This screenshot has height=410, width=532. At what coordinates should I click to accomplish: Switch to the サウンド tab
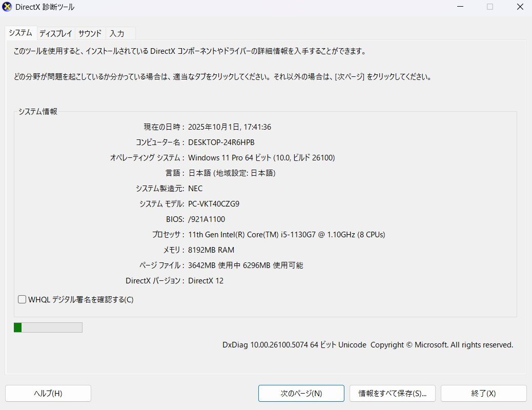(90, 33)
